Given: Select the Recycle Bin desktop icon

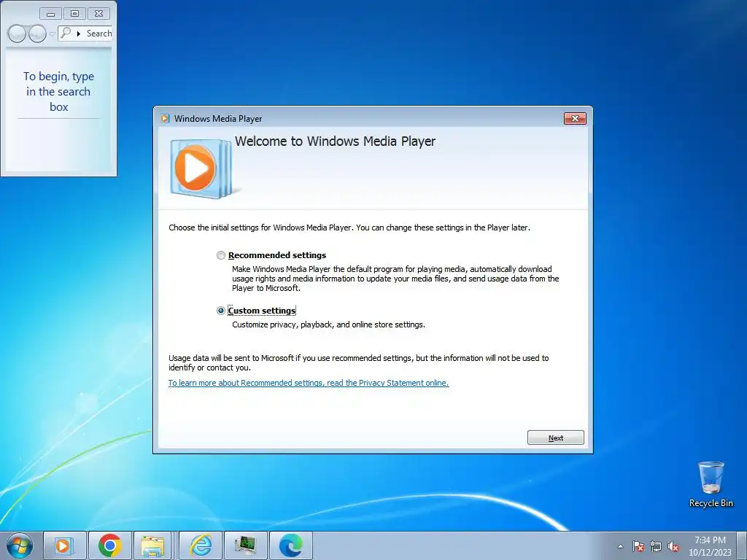Looking at the screenshot, I should click(711, 484).
